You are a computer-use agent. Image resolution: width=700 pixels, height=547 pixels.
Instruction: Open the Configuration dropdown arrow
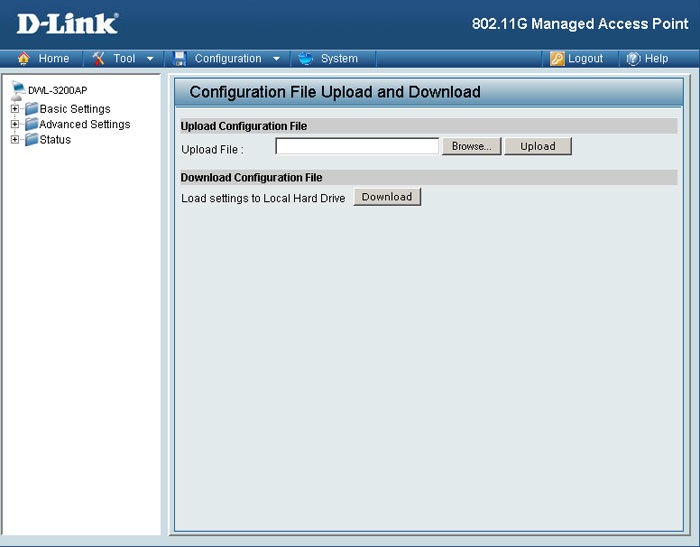point(276,58)
